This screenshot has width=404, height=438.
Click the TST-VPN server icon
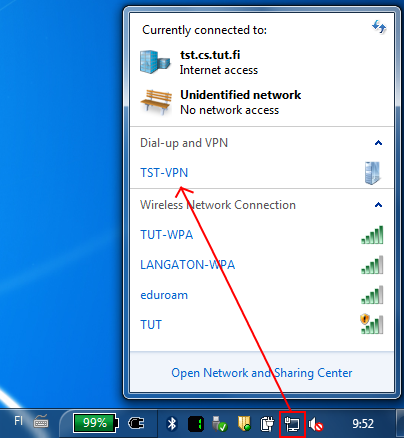(x=373, y=173)
